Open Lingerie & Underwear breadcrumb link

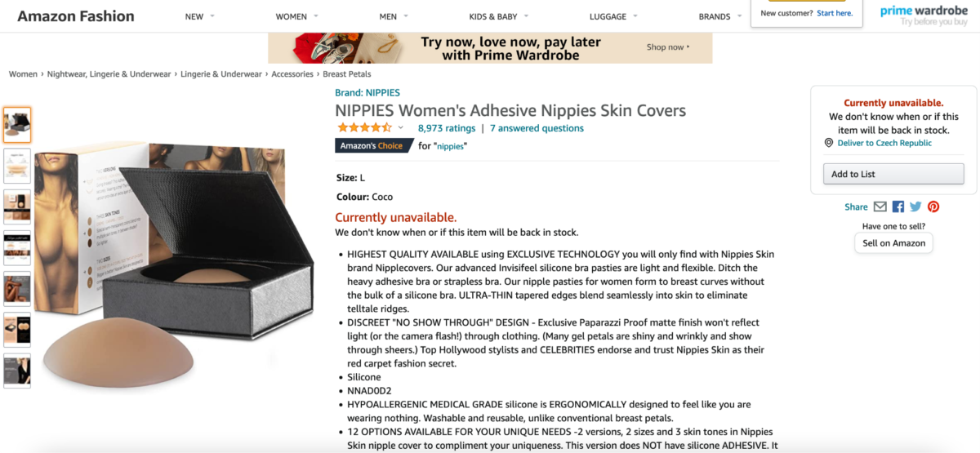click(221, 74)
